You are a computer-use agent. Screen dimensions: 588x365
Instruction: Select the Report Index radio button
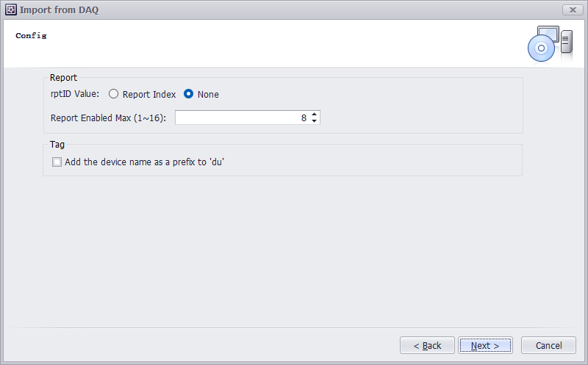114,94
